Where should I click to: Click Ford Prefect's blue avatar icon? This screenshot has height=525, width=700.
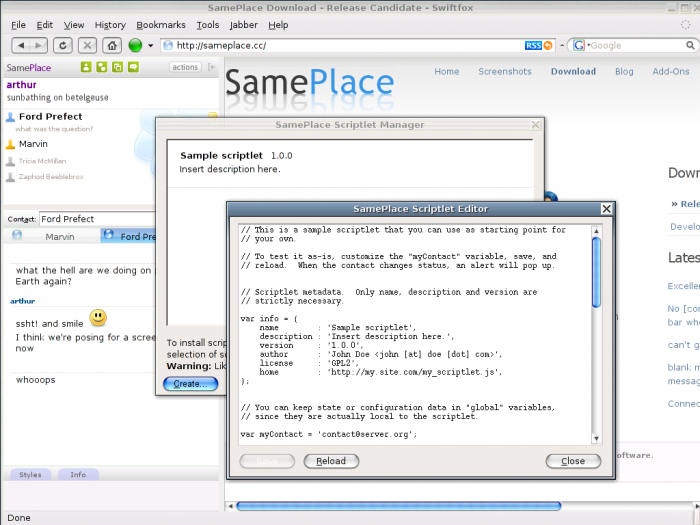coord(10,117)
